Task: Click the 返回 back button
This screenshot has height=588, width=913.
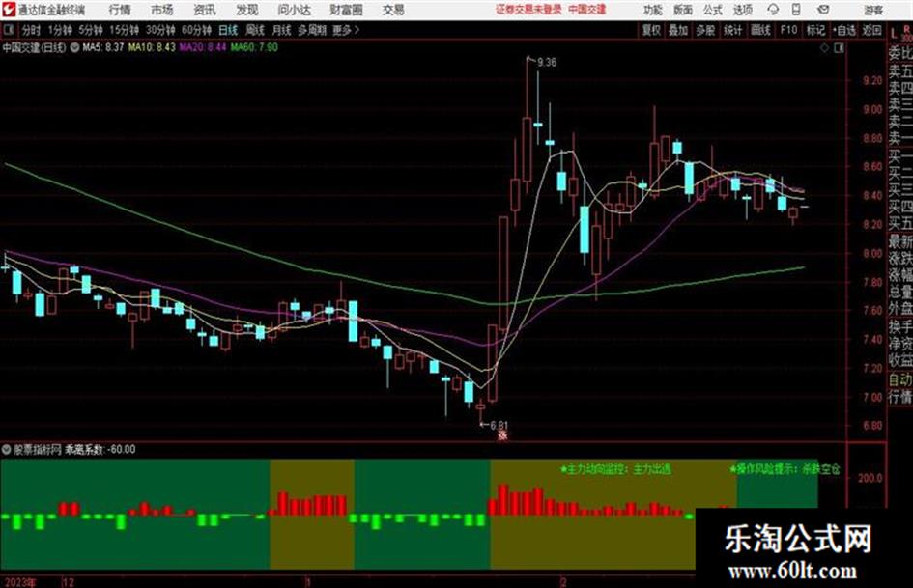Action: pyautogui.click(x=871, y=30)
